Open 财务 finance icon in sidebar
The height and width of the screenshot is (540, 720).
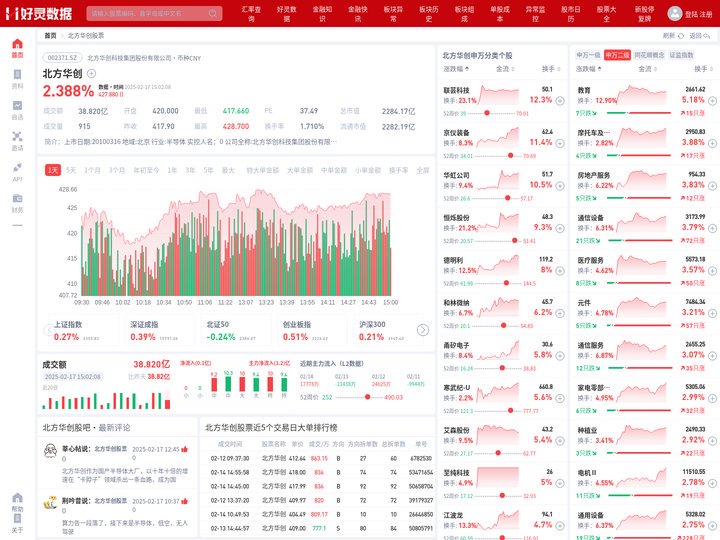[17, 198]
